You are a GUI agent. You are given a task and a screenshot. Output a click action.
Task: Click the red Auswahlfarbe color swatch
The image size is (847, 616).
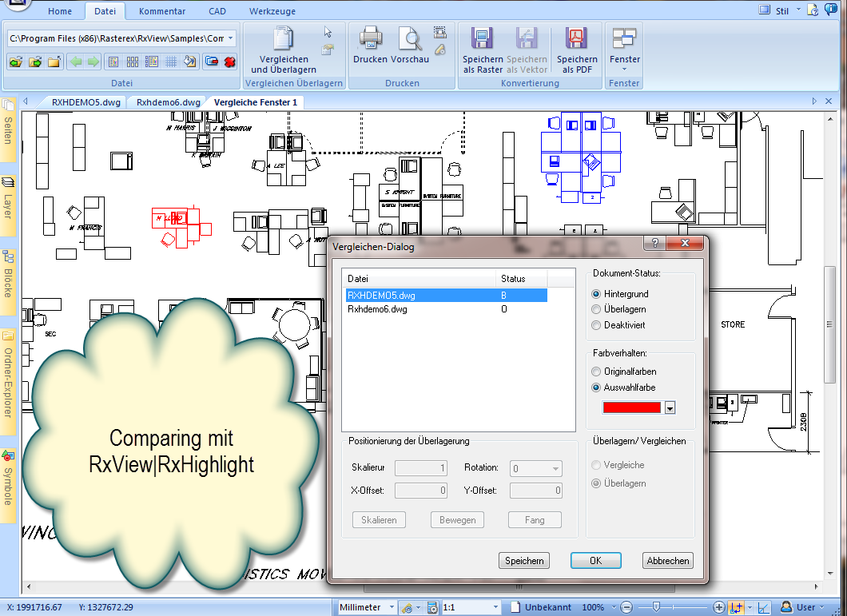[631, 407]
